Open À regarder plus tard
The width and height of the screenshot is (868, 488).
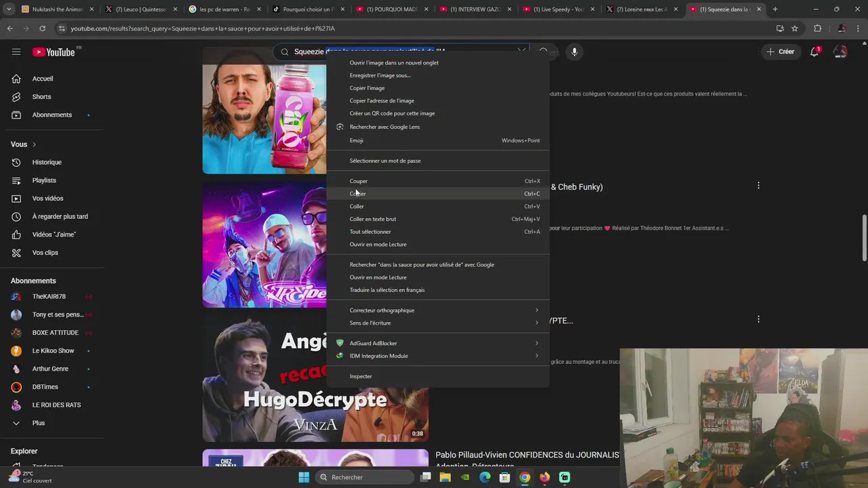coord(60,216)
